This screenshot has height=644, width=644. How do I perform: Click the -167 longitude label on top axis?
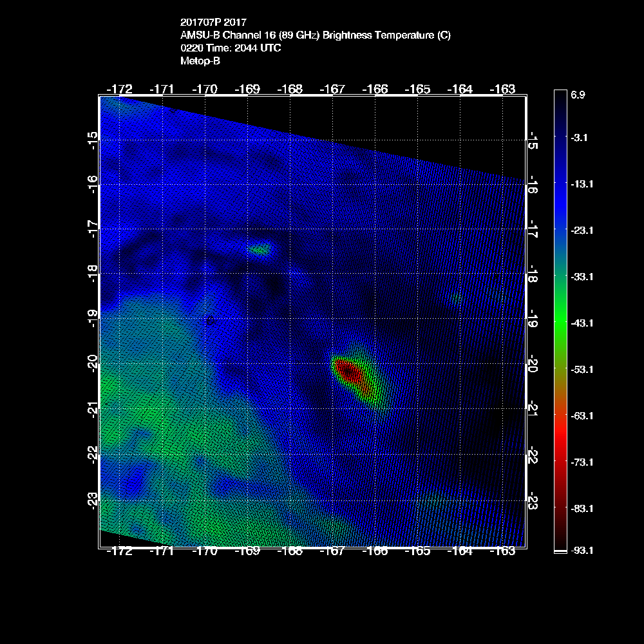pos(333,88)
